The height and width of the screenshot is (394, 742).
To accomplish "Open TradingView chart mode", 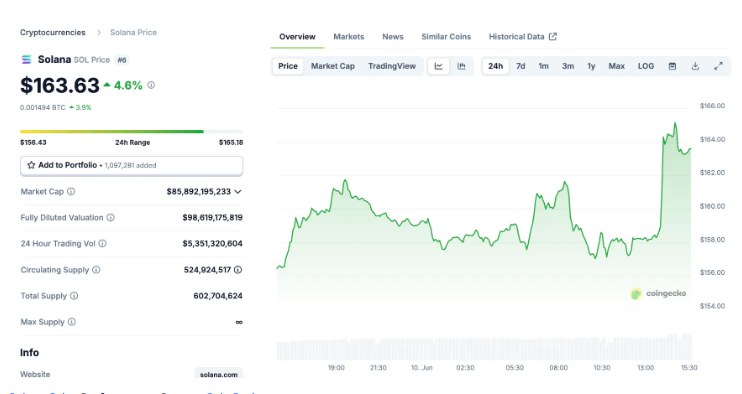I will 392,66.
